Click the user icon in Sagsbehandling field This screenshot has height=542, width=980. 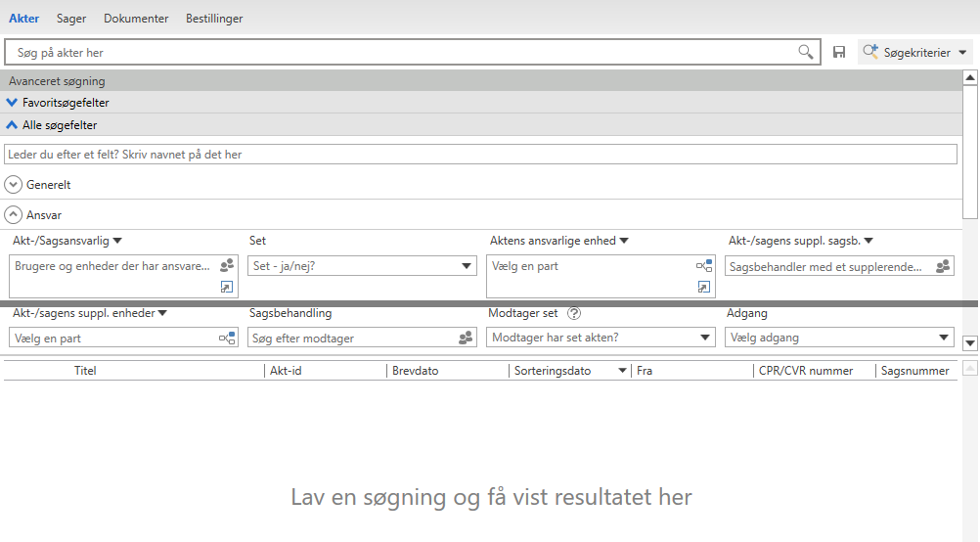466,338
